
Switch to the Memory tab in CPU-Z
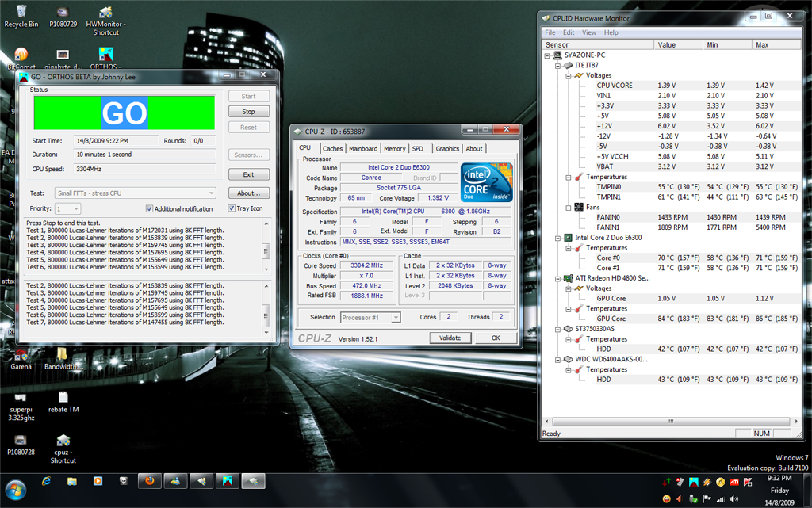tap(394, 149)
